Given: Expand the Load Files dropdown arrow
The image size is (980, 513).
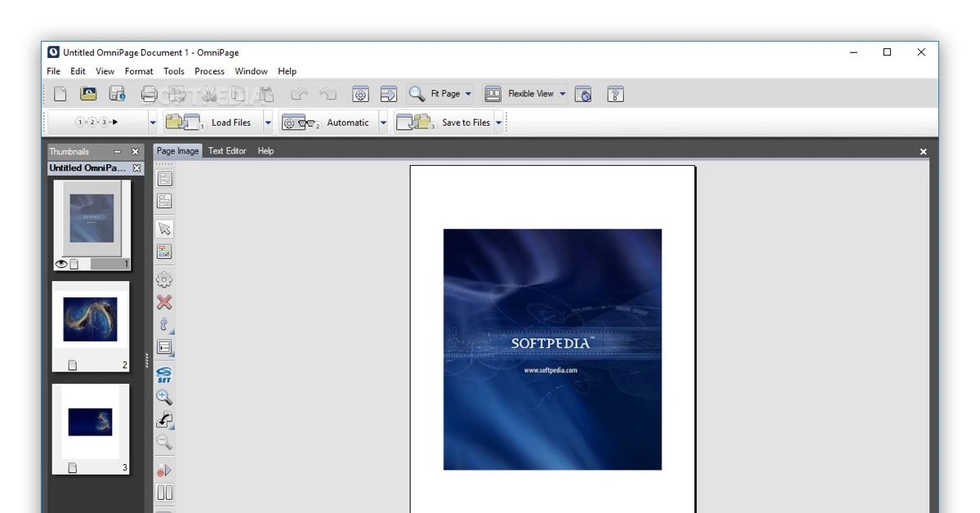Looking at the screenshot, I should click(x=268, y=123).
